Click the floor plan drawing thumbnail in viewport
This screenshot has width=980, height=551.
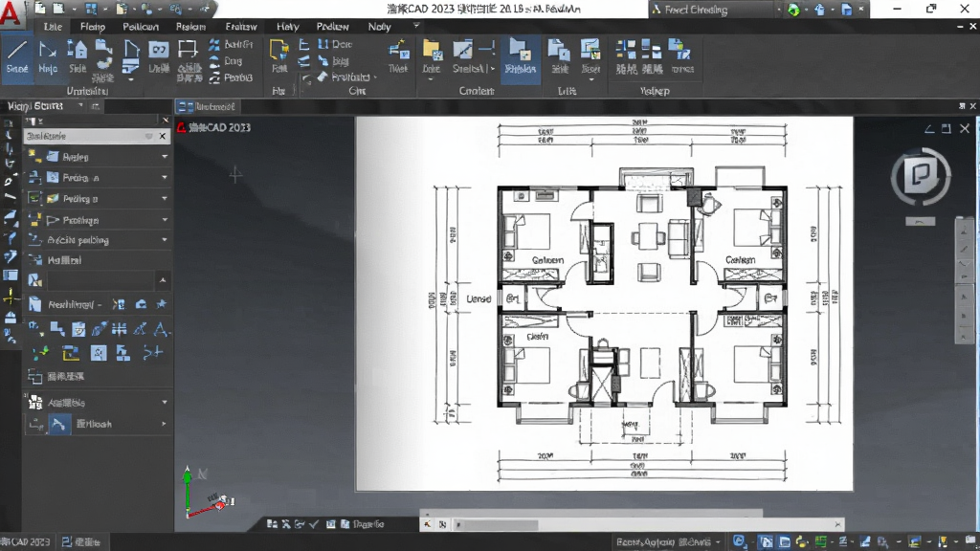click(605, 303)
